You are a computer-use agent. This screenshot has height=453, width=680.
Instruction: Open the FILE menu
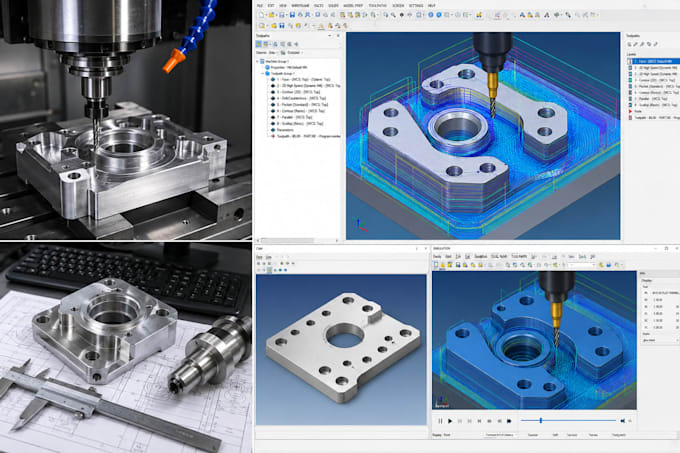(x=259, y=6)
